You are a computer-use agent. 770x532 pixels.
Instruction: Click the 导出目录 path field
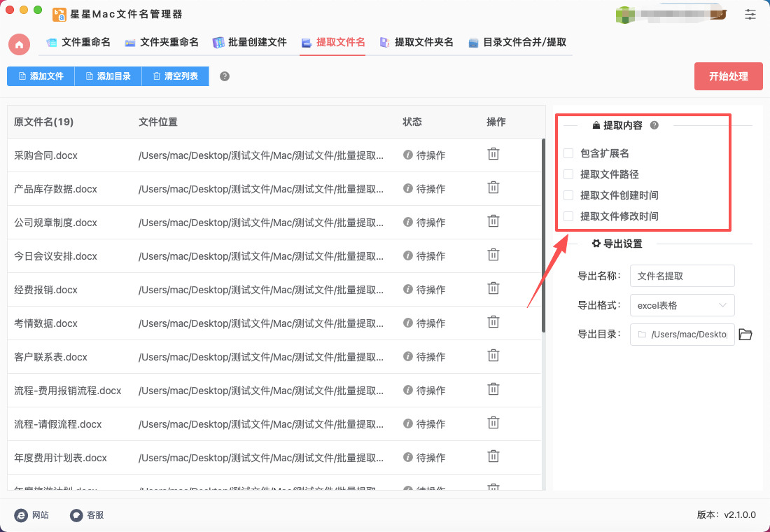(682, 335)
